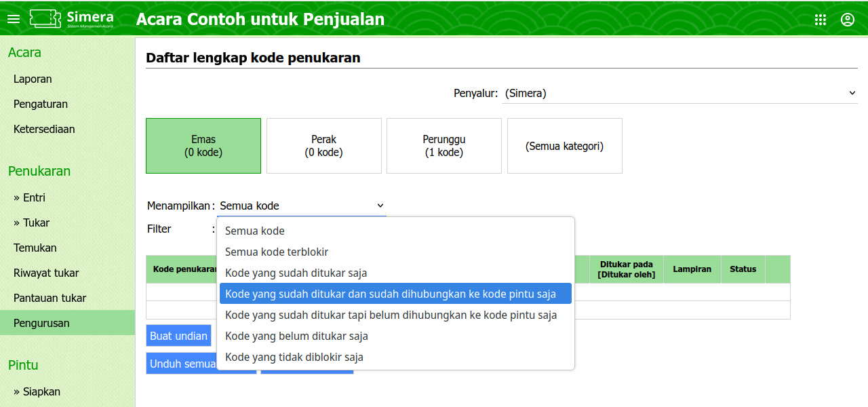Click the Penukaran section heading

pyautogui.click(x=39, y=171)
